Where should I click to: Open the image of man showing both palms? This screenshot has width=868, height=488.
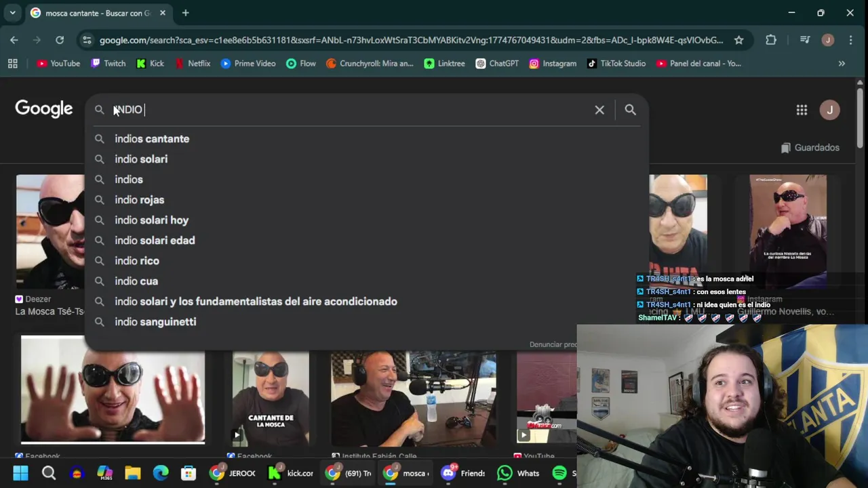click(x=113, y=389)
